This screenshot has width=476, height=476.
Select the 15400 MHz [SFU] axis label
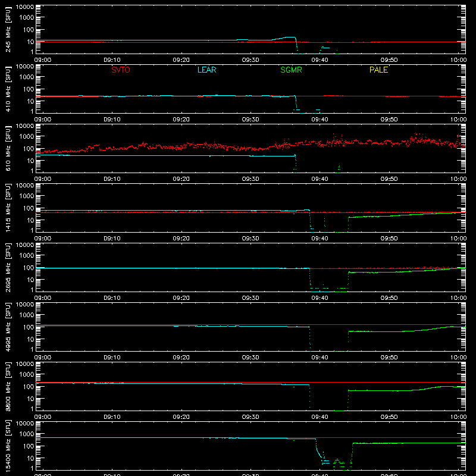click(8, 446)
